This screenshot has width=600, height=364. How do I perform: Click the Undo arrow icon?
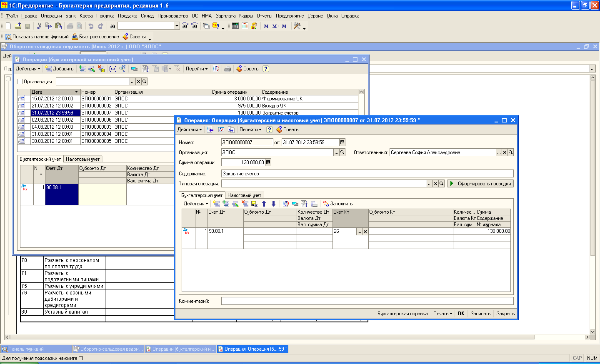91,26
